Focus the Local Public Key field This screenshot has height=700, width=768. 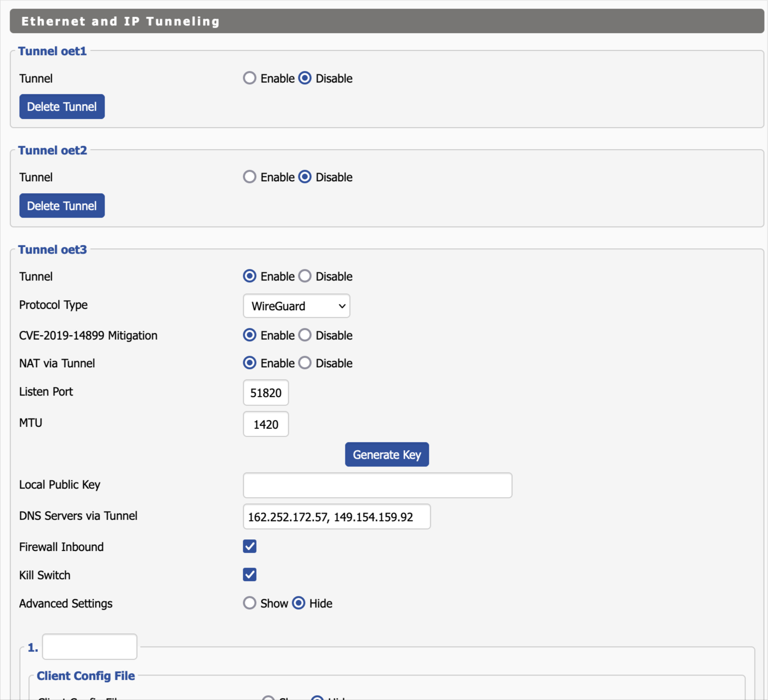(377, 485)
